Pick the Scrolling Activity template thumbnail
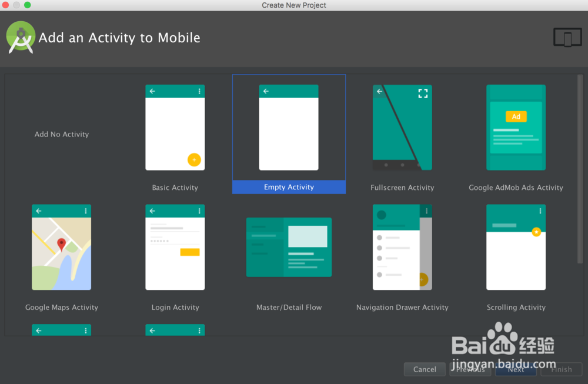The height and width of the screenshot is (384, 588). pyautogui.click(x=516, y=247)
